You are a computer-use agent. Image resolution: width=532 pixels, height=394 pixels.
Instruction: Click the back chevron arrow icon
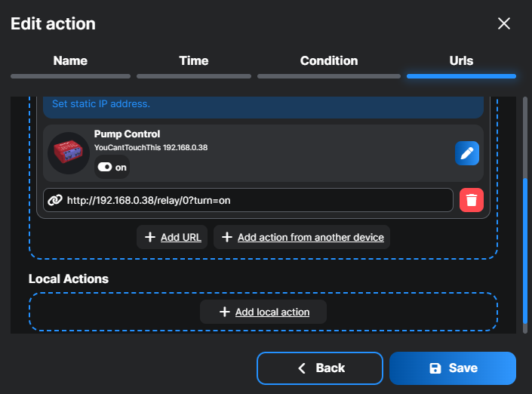coord(303,368)
